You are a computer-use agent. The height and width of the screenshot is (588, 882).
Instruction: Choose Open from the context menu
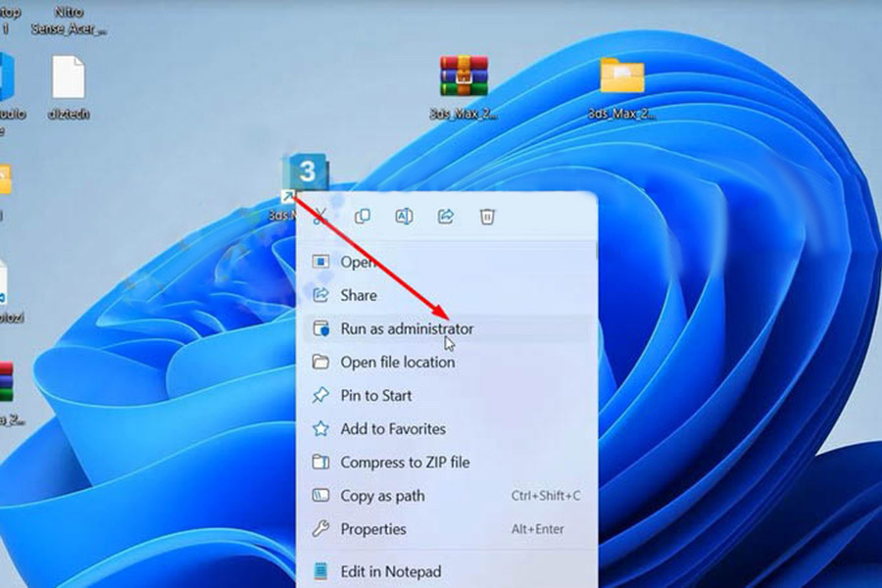(358, 262)
